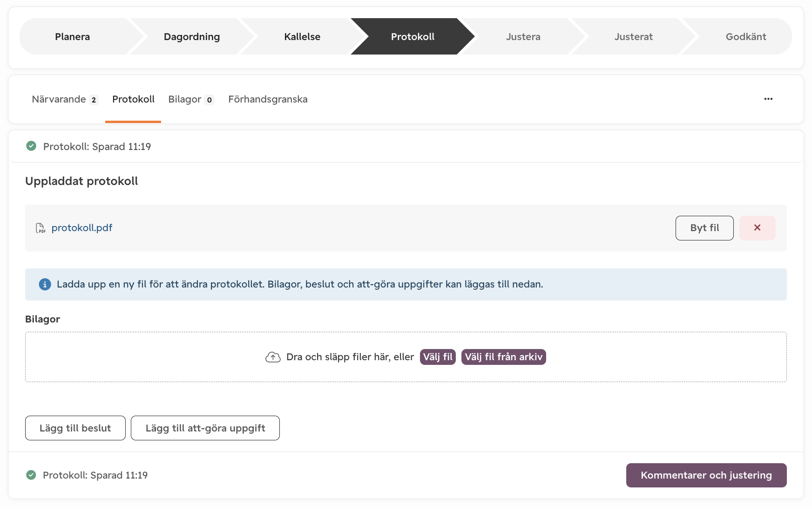Open the three-dots more options menu
This screenshot has width=812, height=507.
point(768,99)
